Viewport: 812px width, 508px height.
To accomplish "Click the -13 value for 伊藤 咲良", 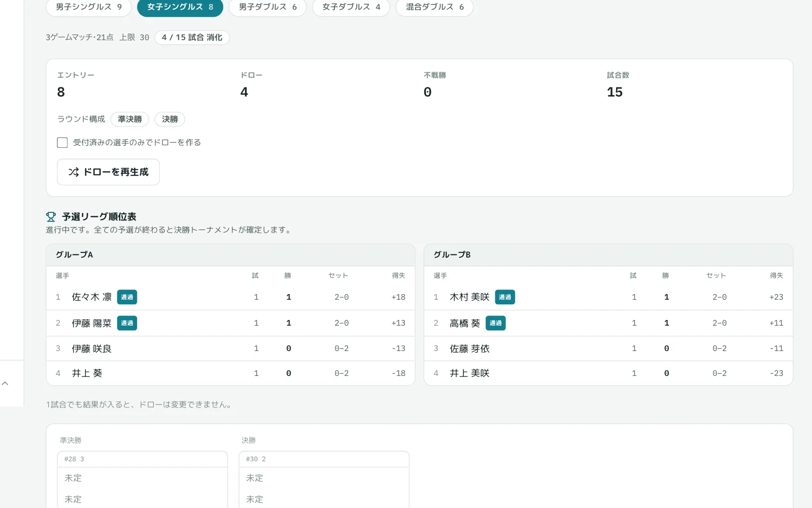I will coord(398,348).
